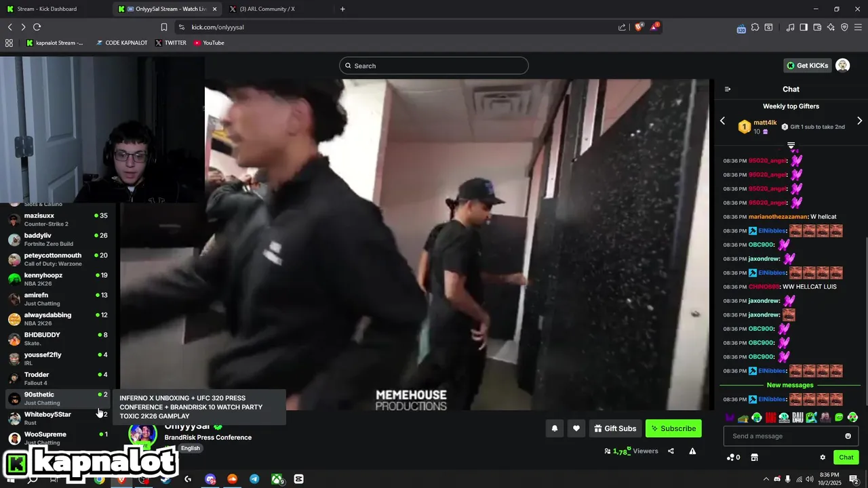Open the music note media control icon
The width and height of the screenshot is (868, 488).
pyautogui.click(x=790, y=27)
